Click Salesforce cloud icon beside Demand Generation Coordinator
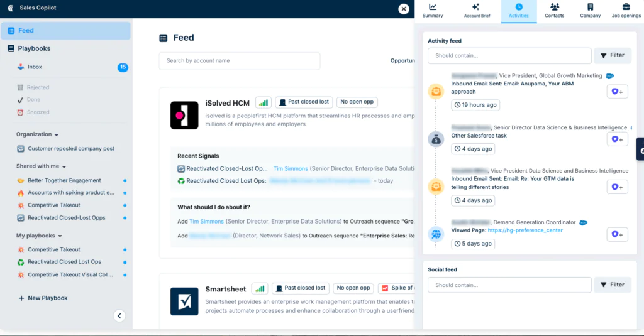This screenshot has height=336, width=644. point(583,223)
